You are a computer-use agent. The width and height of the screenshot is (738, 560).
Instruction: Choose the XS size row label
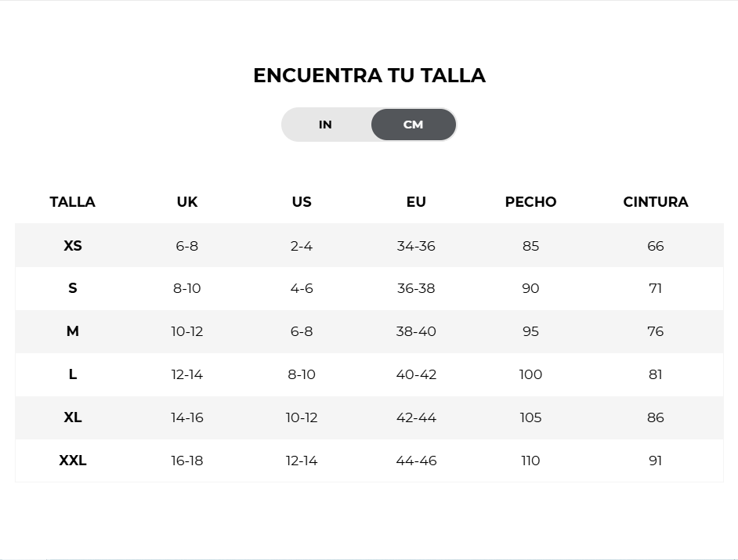(x=73, y=246)
